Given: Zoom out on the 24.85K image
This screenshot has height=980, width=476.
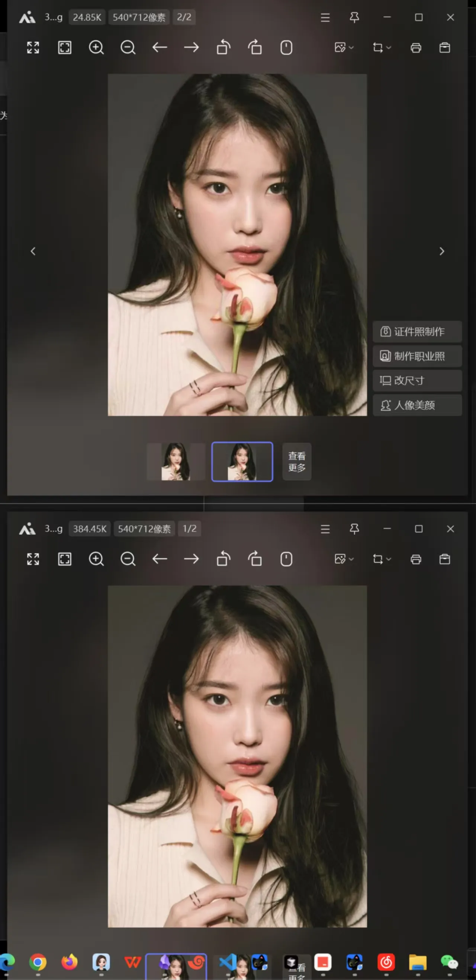Looking at the screenshot, I should coord(128,48).
